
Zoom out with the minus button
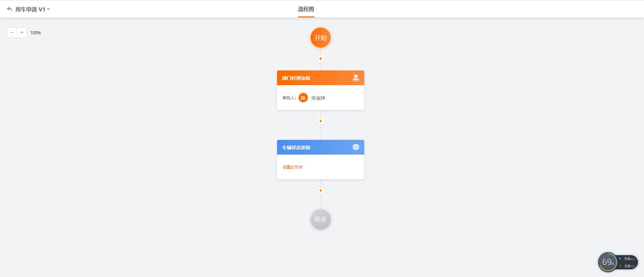[12, 33]
